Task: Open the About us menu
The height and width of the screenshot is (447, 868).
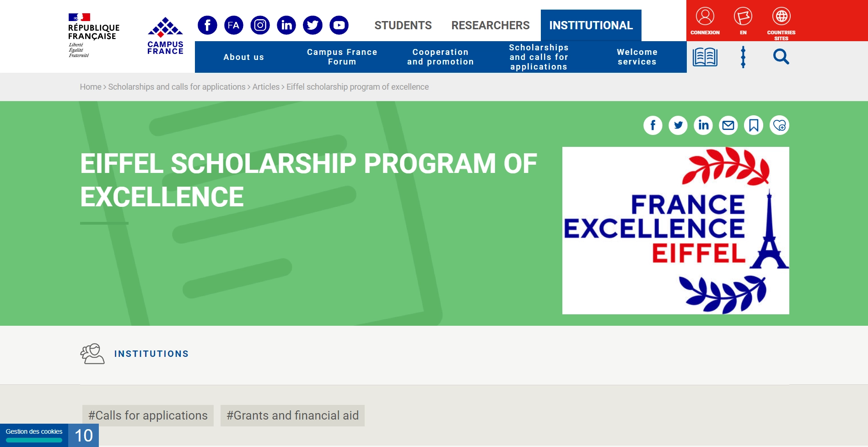Action: 243,57
